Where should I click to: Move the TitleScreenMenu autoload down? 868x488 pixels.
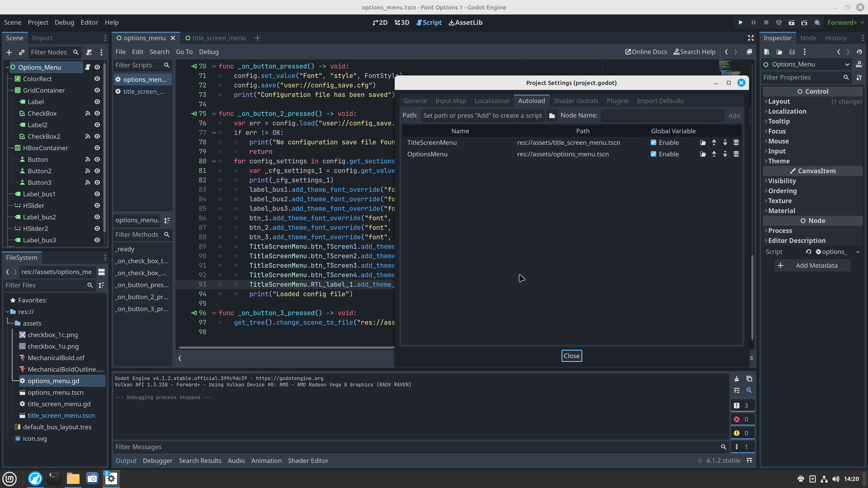click(x=725, y=143)
